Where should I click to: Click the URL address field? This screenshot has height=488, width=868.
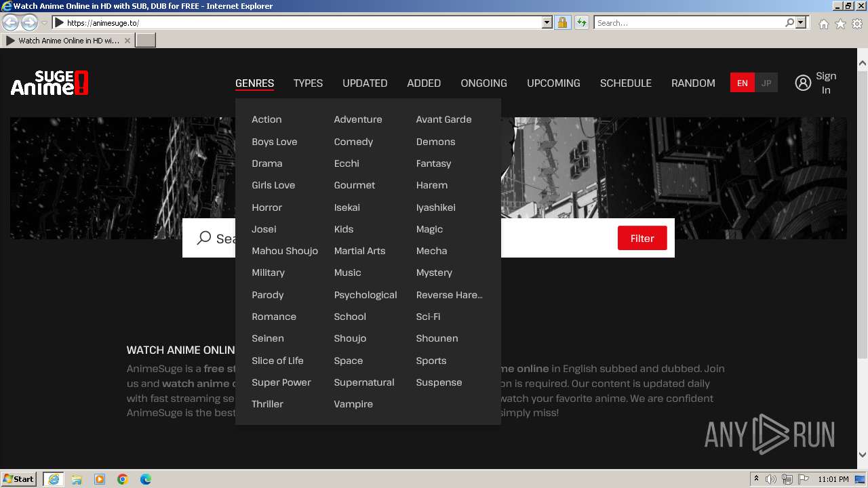point(303,22)
